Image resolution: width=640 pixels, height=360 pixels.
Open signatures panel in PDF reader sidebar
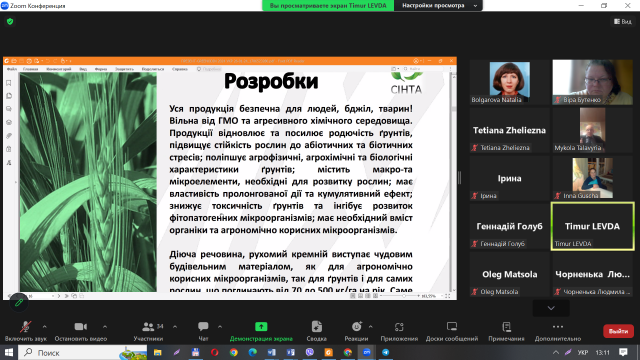pos(9,162)
